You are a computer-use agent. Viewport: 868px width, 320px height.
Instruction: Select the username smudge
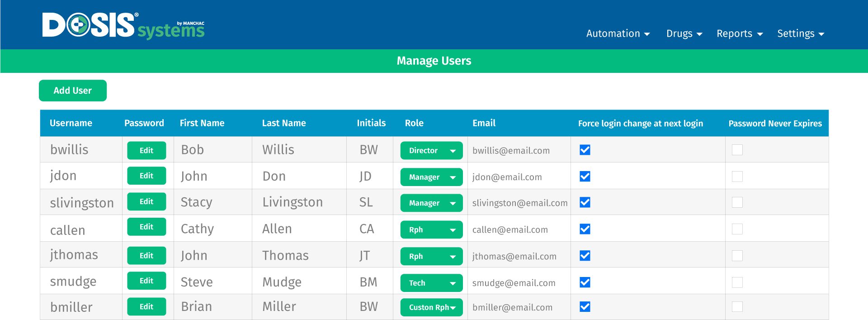(x=73, y=282)
